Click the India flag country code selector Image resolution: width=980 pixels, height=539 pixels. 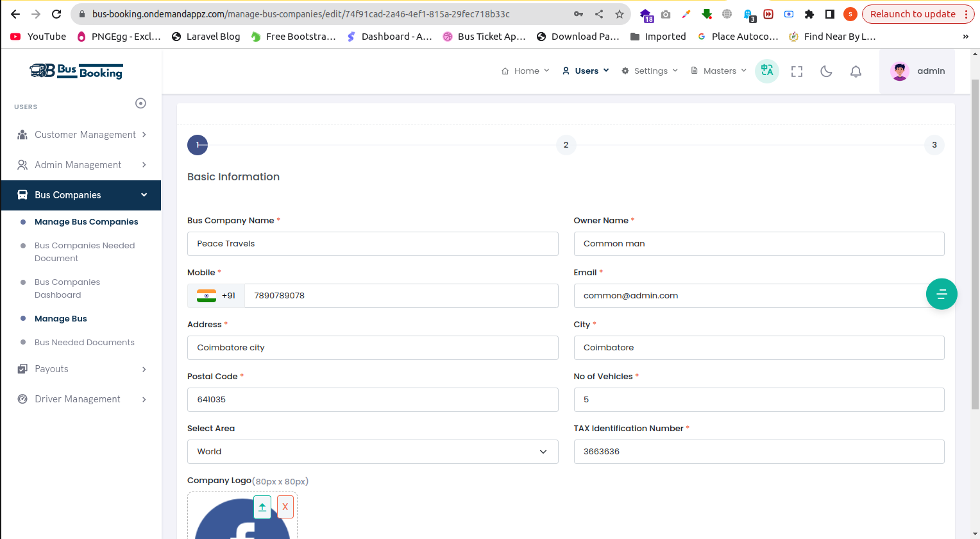(216, 296)
